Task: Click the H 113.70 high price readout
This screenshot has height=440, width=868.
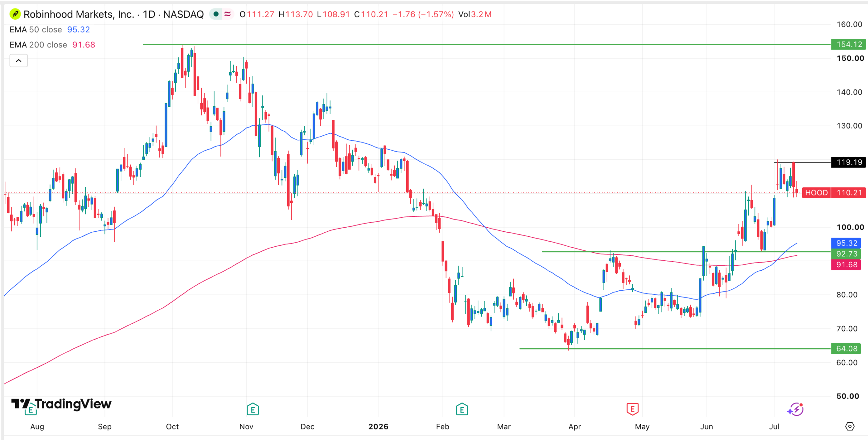Action: coord(295,14)
